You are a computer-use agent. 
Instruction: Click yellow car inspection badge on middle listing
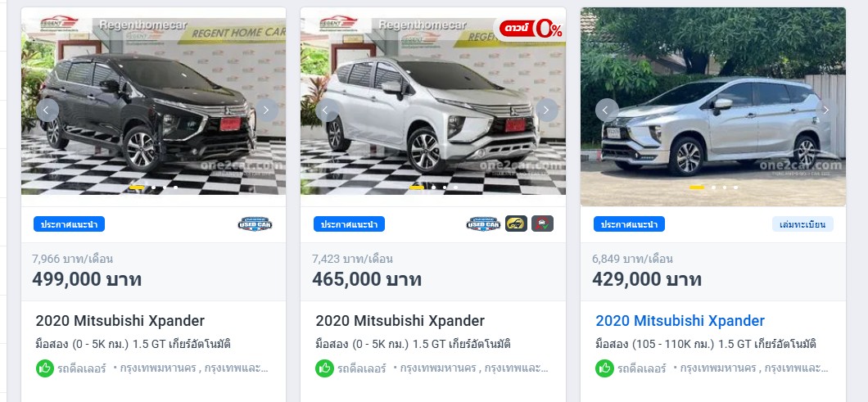point(516,224)
